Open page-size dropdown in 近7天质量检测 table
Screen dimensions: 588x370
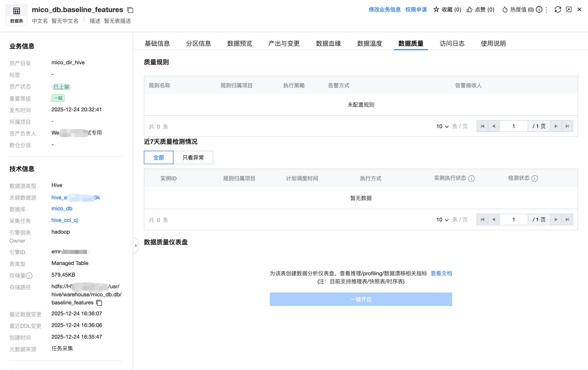[442, 220]
